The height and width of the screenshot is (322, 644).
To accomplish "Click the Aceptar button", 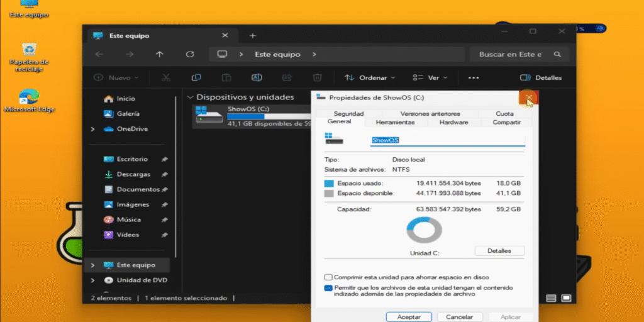I will point(408,317).
